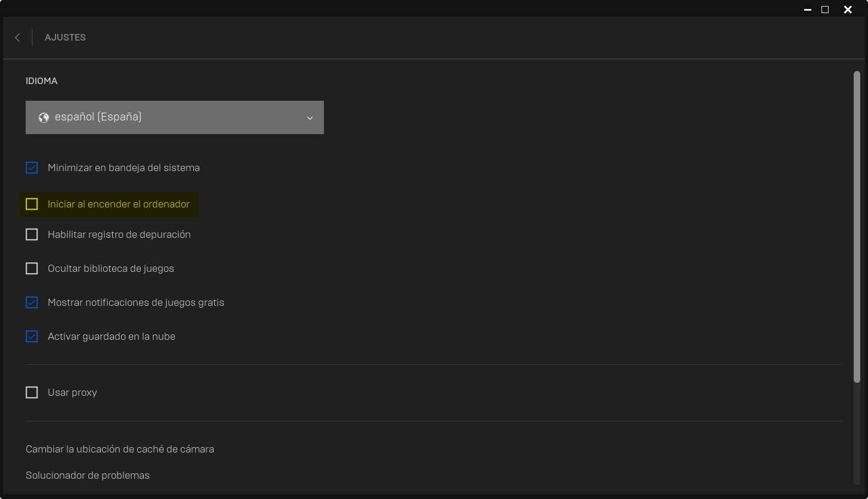The image size is (868, 499).
Task: Check Habilitar registro de depuración
Action: click(x=32, y=235)
